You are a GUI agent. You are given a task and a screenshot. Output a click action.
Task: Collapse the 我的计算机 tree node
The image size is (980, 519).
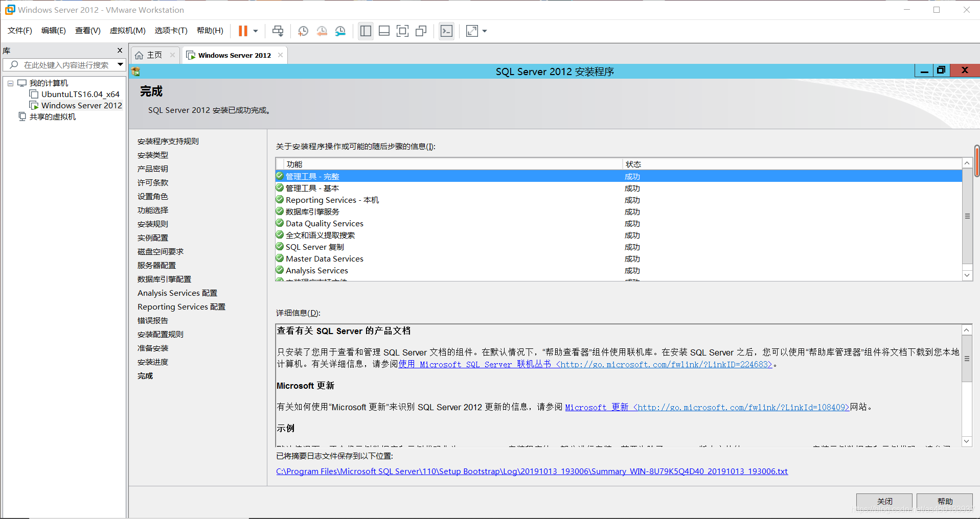point(10,83)
